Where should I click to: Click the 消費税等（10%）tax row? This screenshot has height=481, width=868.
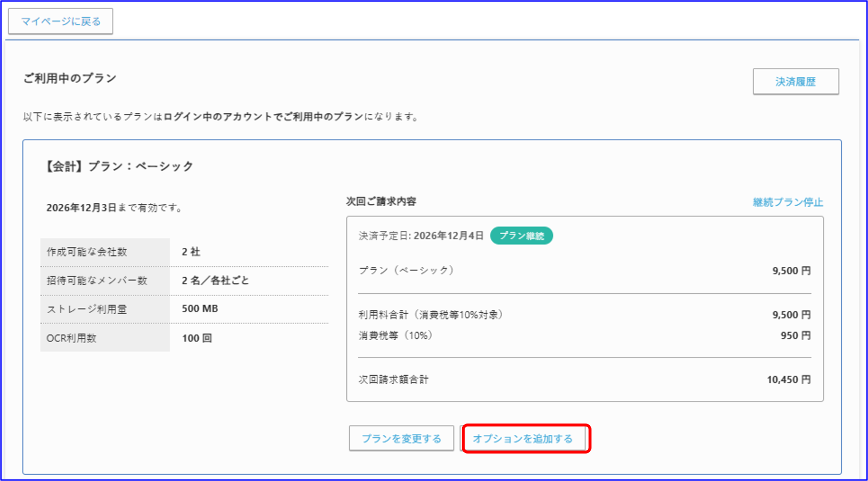[x=394, y=335]
